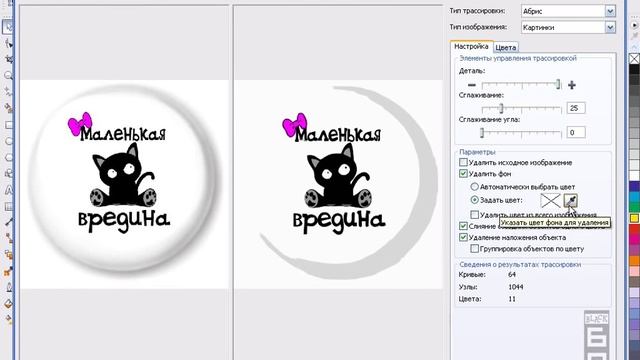Select the Outline Pen tool
The height and width of the screenshot is (360, 640).
pyautogui.click(x=8, y=287)
